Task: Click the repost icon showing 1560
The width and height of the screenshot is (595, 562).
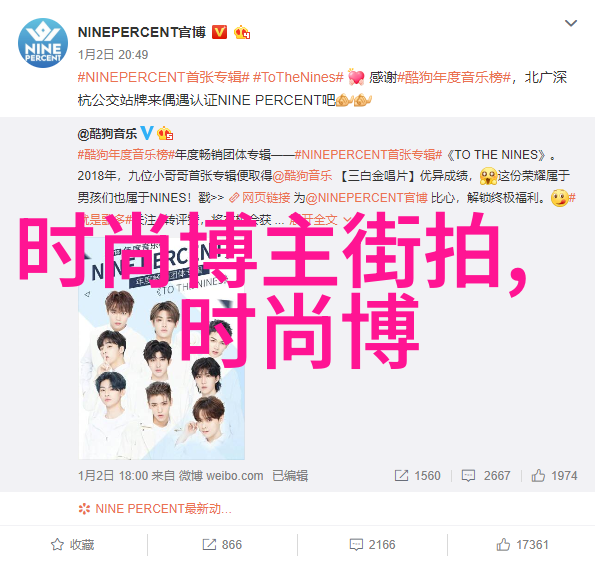Action: 417,476
